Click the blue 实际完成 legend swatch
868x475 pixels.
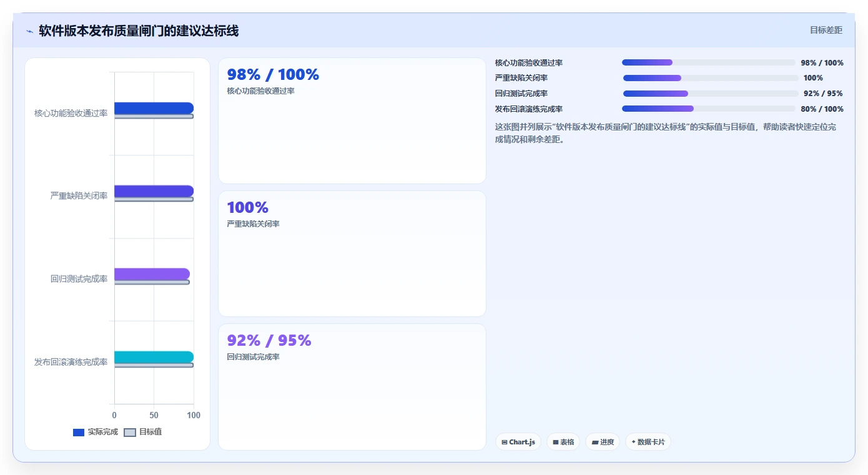point(79,433)
